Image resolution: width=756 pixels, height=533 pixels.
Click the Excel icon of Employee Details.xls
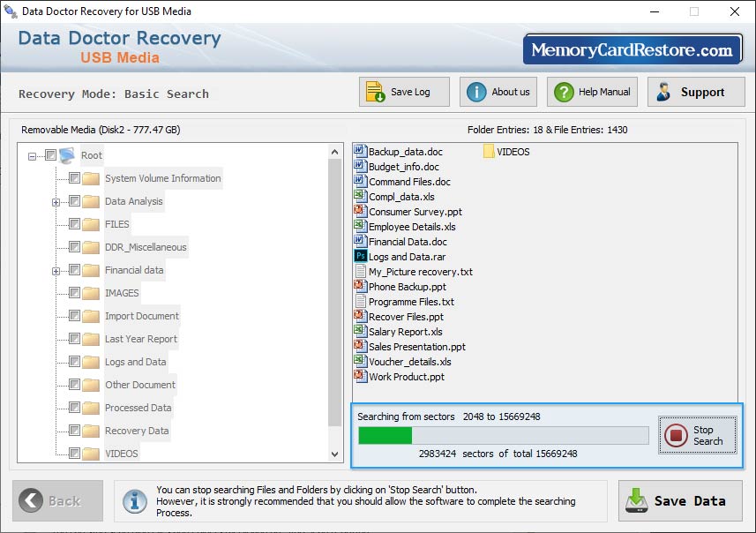(x=360, y=226)
